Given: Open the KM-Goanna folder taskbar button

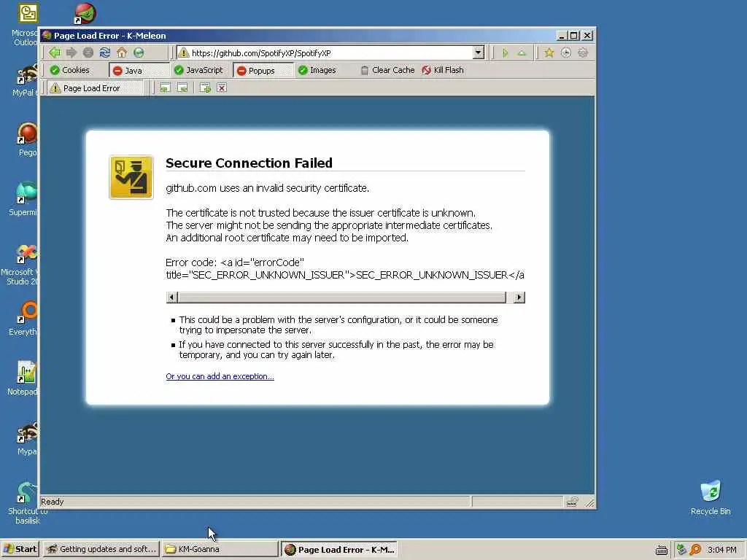Looking at the screenshot, I should [220, 549].
